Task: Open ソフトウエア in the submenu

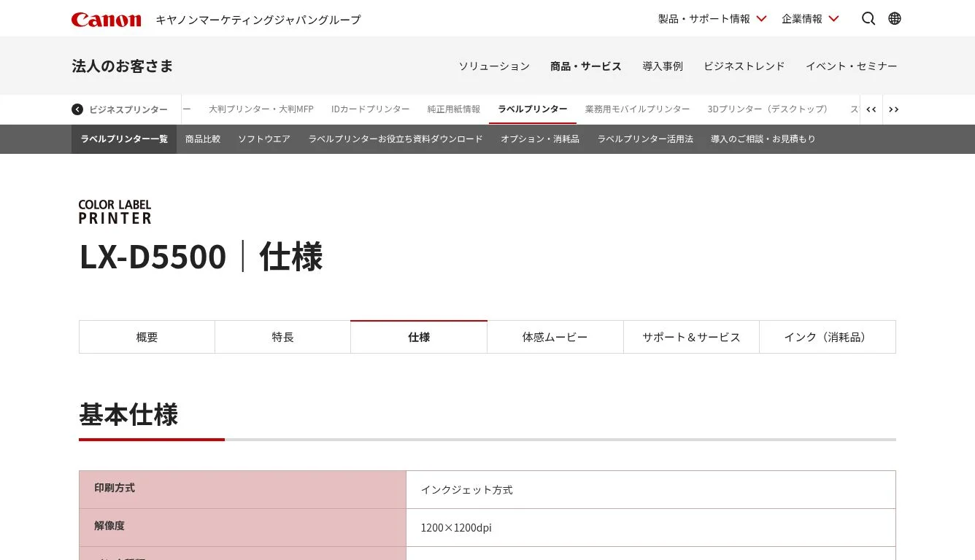Action: [264, 139]
